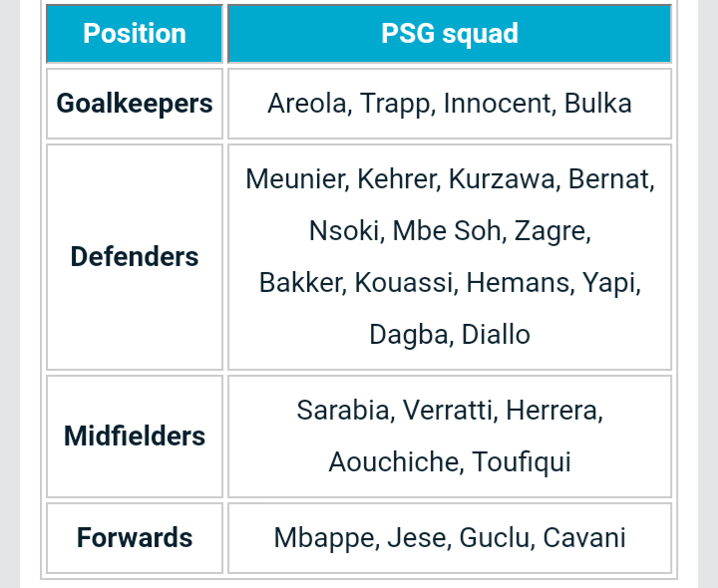The height and width of the screenshot is (588, 718).
Task: Click the defender name Meunier
Action: (294, 178)
